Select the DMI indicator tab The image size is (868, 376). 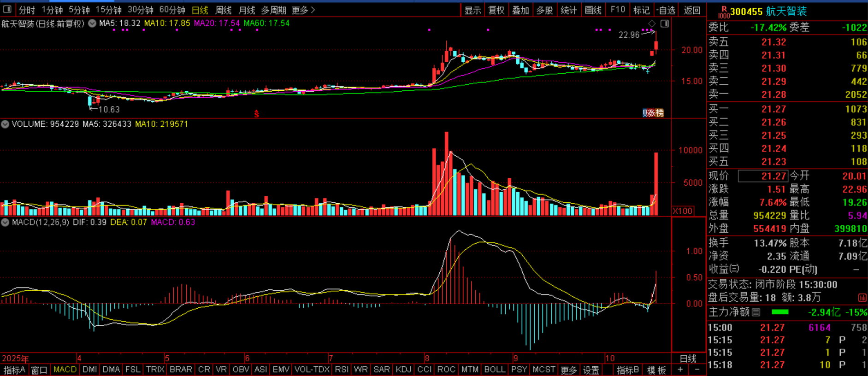pos(90,370)
